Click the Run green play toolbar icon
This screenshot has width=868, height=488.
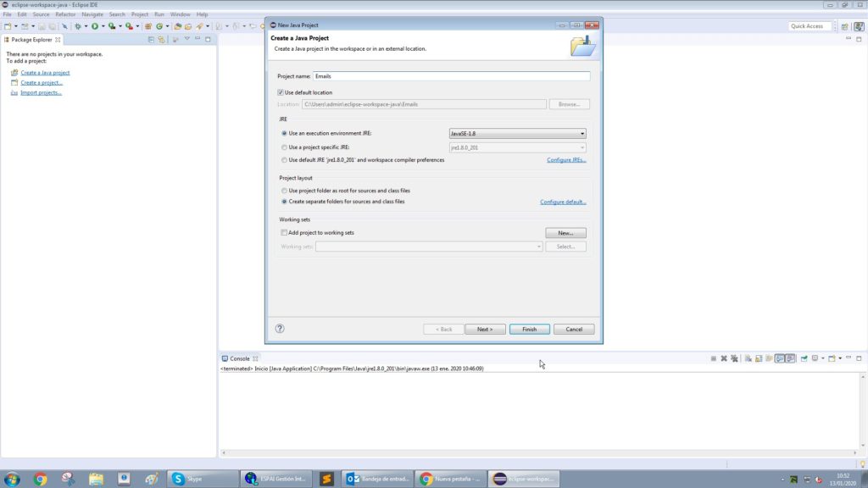coord(95,26)
